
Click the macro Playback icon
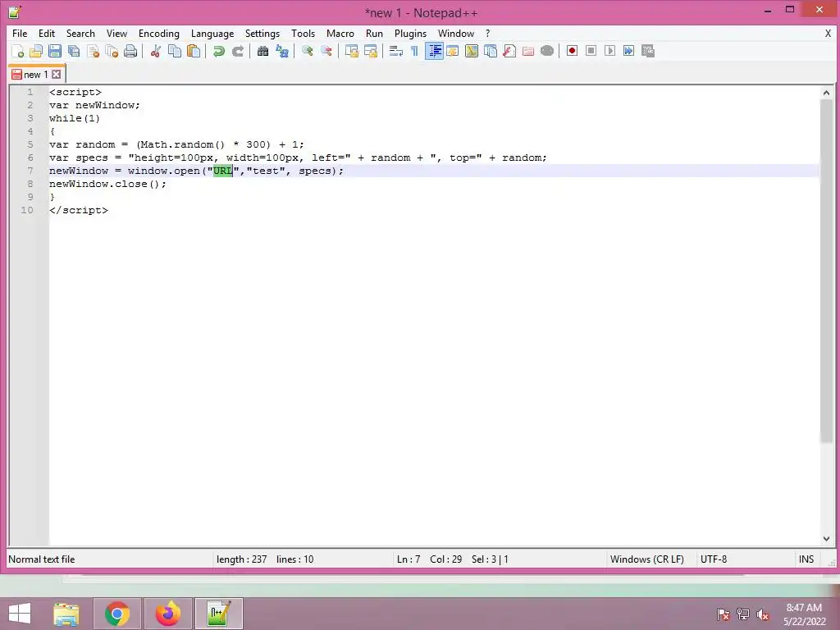[609, 51]
